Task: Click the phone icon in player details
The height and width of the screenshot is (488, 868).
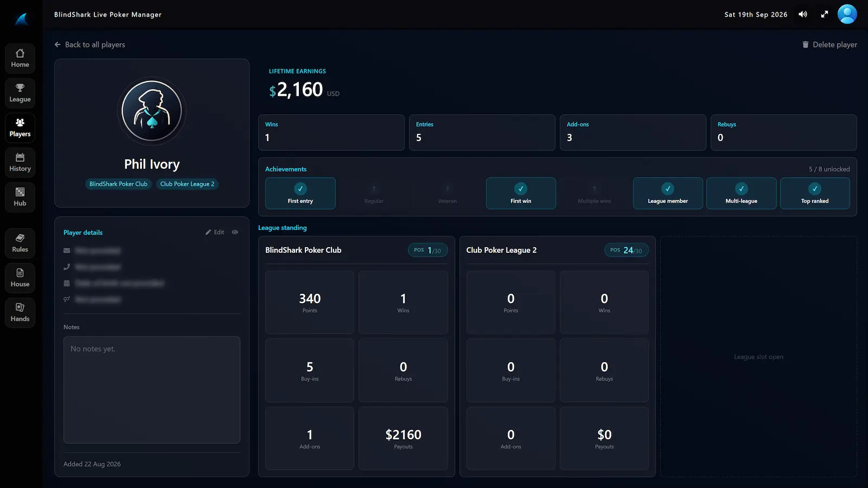Action: [67, 267]
